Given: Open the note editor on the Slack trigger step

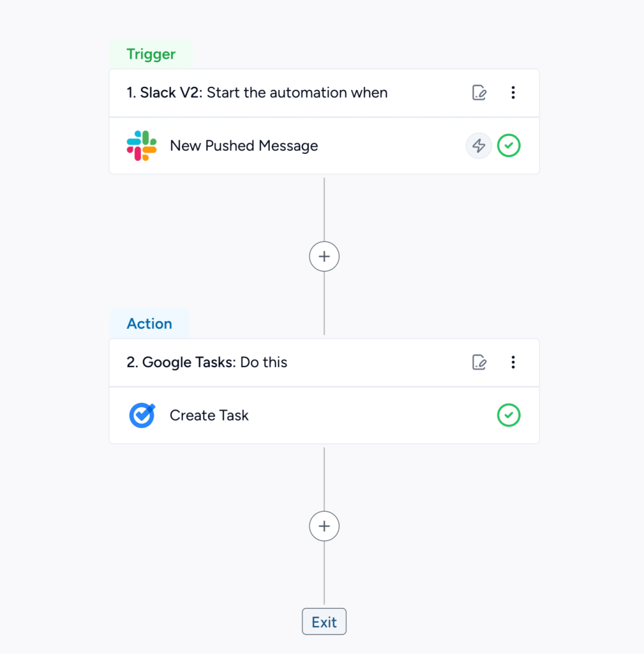Looking at the screenshot, I should [479, 93].
